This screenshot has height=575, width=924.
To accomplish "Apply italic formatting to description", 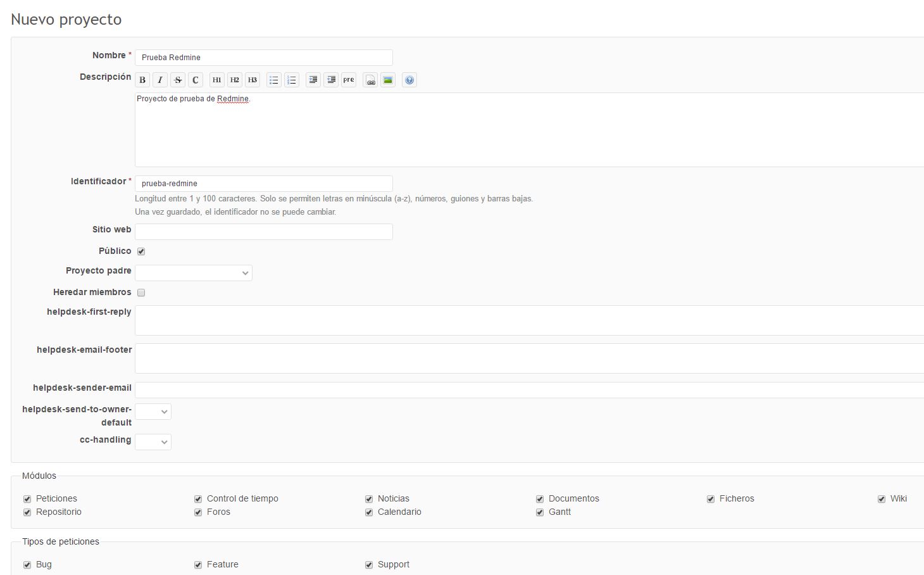I will coord(160,80).
